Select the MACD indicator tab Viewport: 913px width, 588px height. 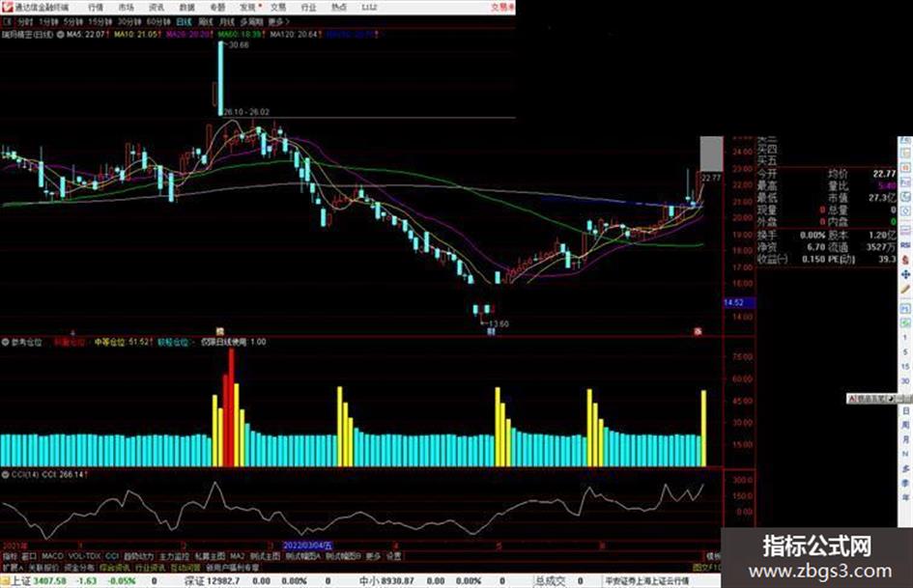(x=52, y=556)
